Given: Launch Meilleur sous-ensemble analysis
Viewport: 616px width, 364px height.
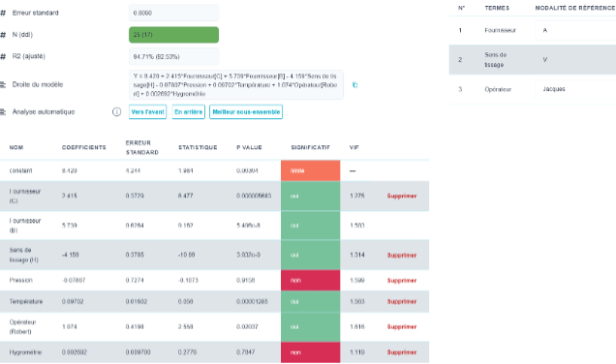Looking at the screenshot, I should [246, 112].
